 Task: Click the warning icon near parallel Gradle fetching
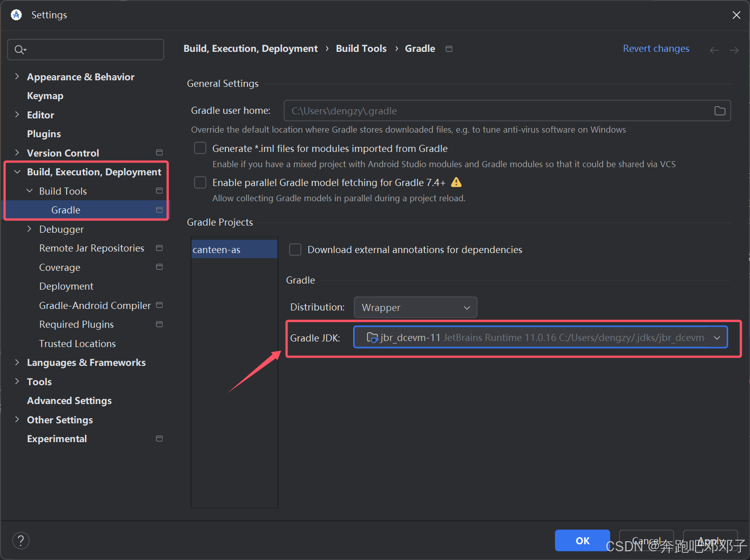[x=456, y=182]
